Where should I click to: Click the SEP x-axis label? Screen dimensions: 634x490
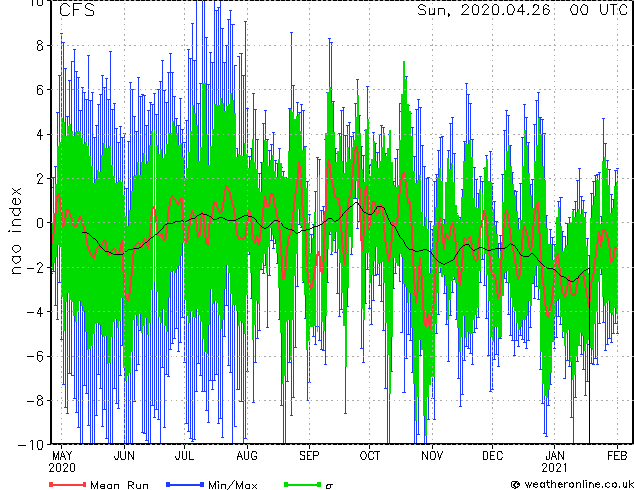pos(309,456)
